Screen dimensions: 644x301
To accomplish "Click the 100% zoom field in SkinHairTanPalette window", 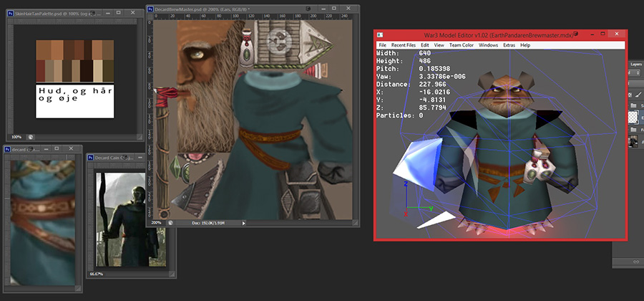I will [x=16, y=137].
